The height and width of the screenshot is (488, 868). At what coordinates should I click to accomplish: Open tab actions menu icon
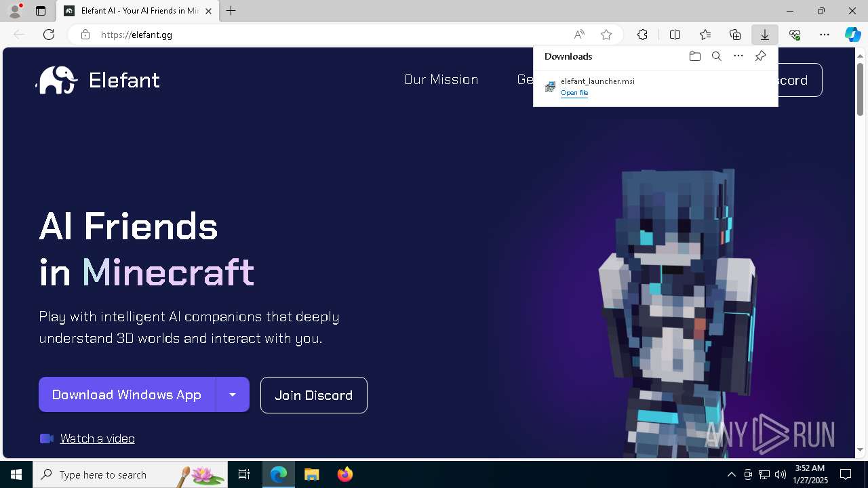[x=41, y=11]
